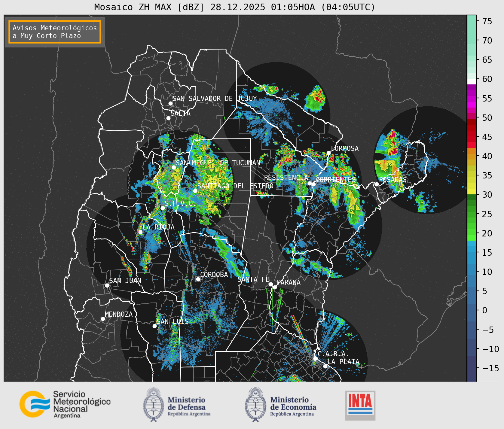
Task: Click the MENDOZA city label text
Action: point(119,314)
